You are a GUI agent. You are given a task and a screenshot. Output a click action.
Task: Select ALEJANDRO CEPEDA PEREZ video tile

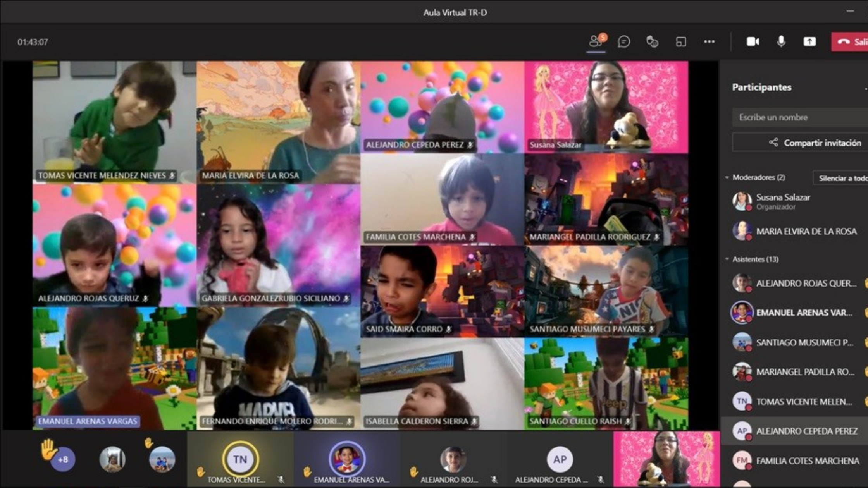click(x=443, y=107)
